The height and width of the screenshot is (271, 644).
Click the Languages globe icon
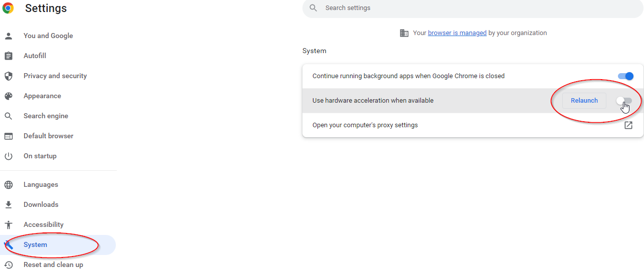point(9,185)
